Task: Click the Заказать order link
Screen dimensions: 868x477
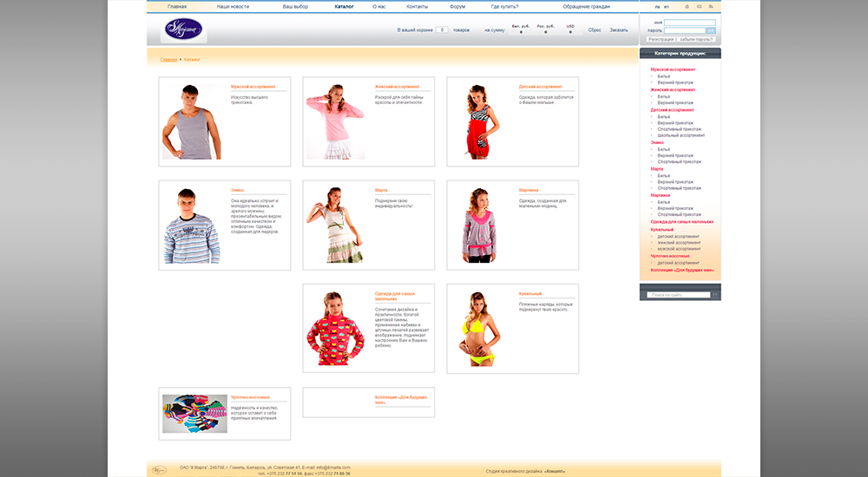Action: tap(618, 29)
